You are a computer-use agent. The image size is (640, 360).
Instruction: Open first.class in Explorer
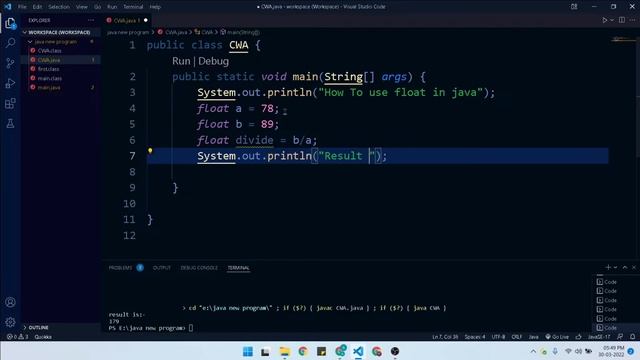[48, 69]
